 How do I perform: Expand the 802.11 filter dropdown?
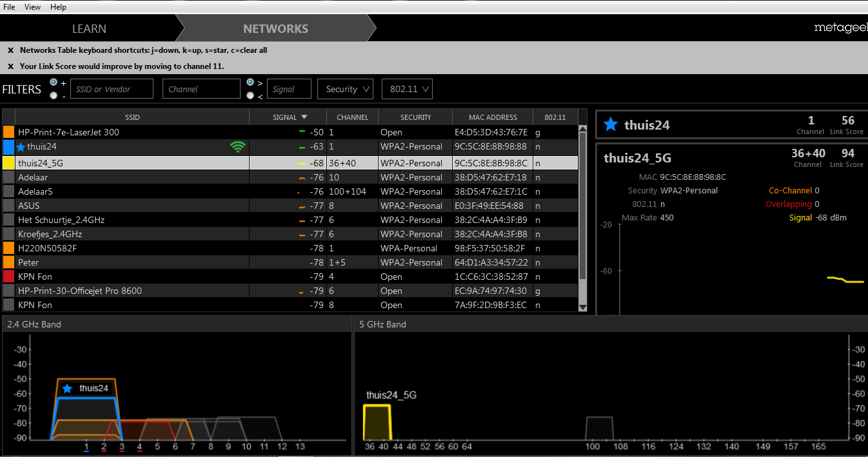407,90
